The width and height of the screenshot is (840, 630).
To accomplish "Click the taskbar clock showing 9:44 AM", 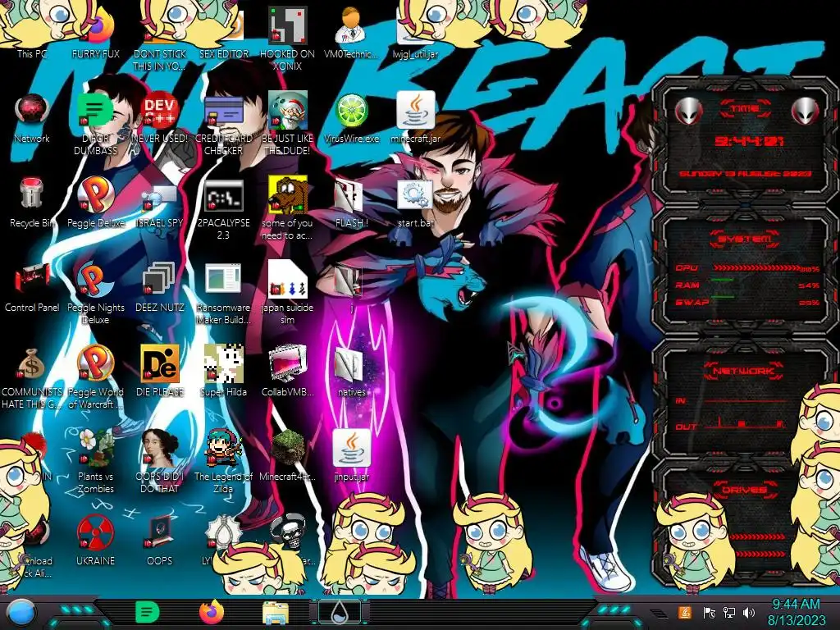I will pyautogui.click(x=796, y=612).
